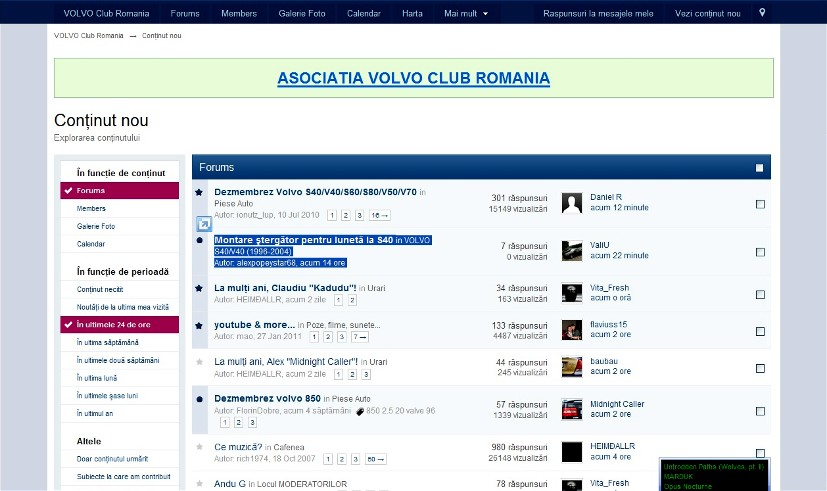
Task: Click VOLVO Club Romania breadcrumb link
Action: click(89, 35)
